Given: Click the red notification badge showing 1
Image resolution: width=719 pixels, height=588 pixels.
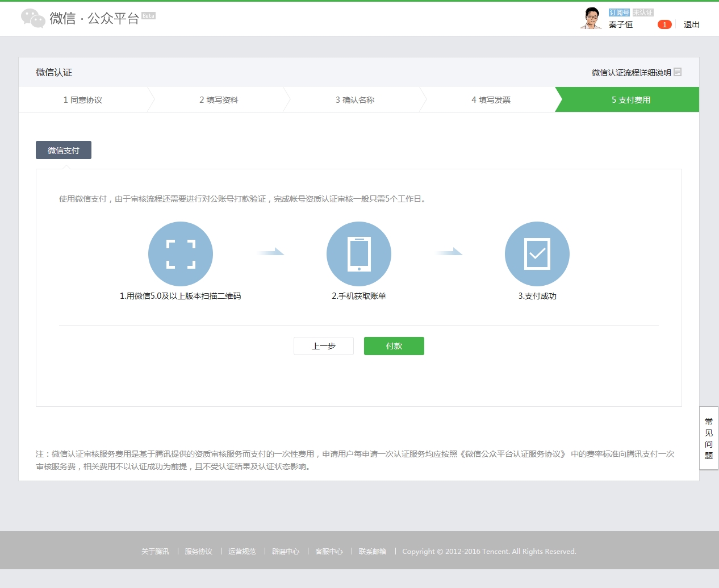Looking at the screenshot, I should tap(664, 24).
